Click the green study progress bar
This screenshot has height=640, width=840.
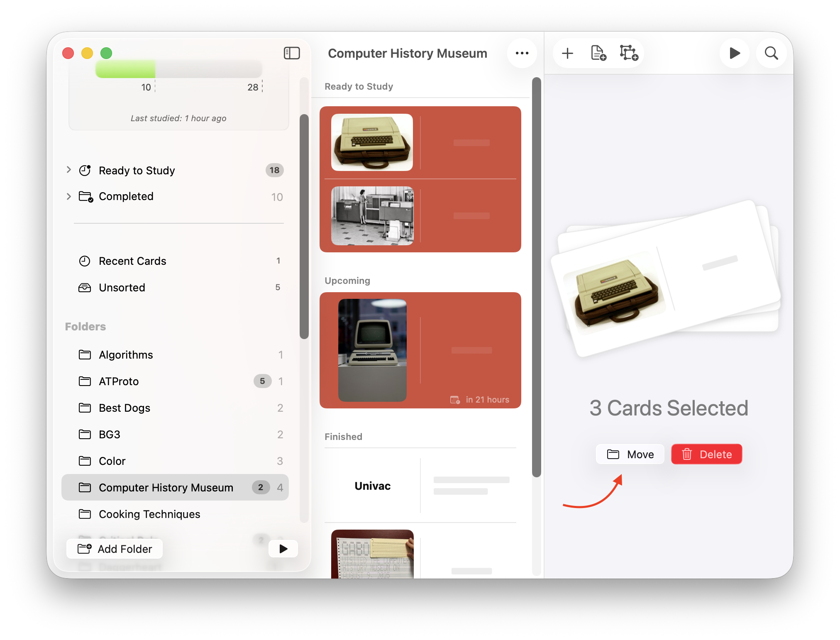click(125, 69)
